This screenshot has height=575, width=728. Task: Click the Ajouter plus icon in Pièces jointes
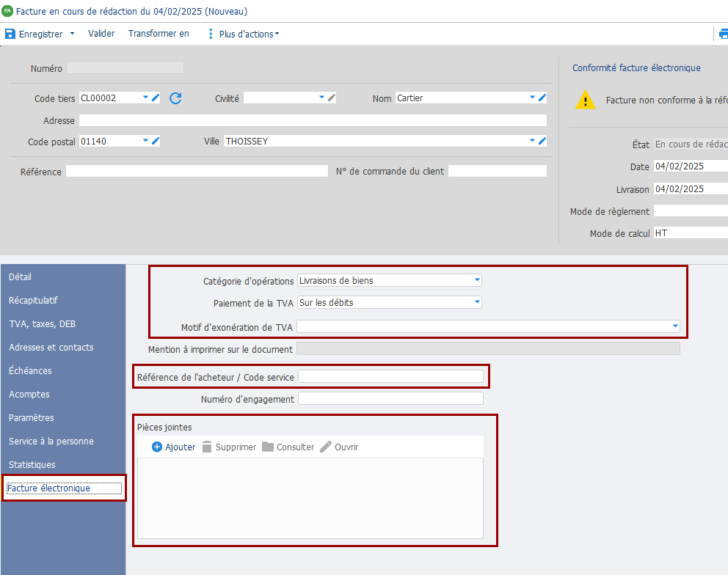156,447
